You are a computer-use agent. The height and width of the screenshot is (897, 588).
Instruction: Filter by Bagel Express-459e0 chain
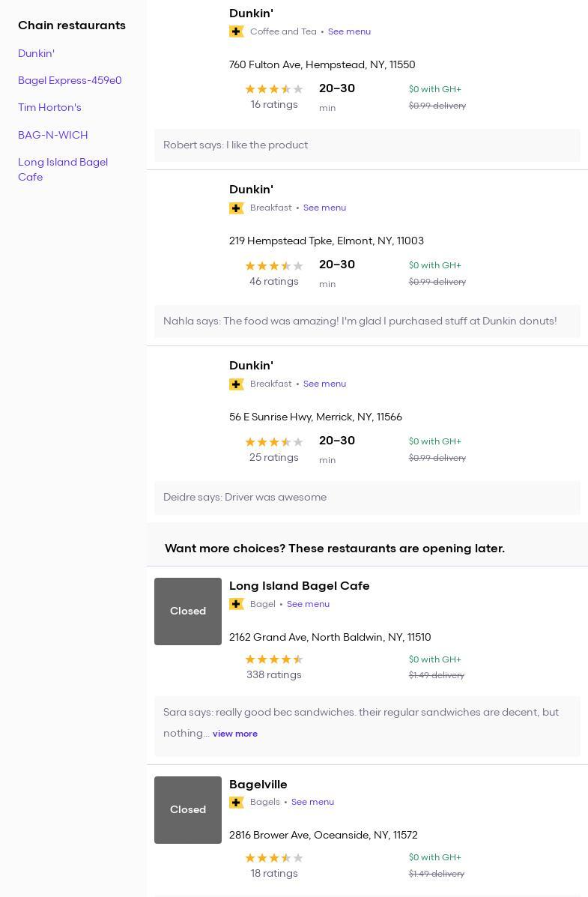coord(70,80)
